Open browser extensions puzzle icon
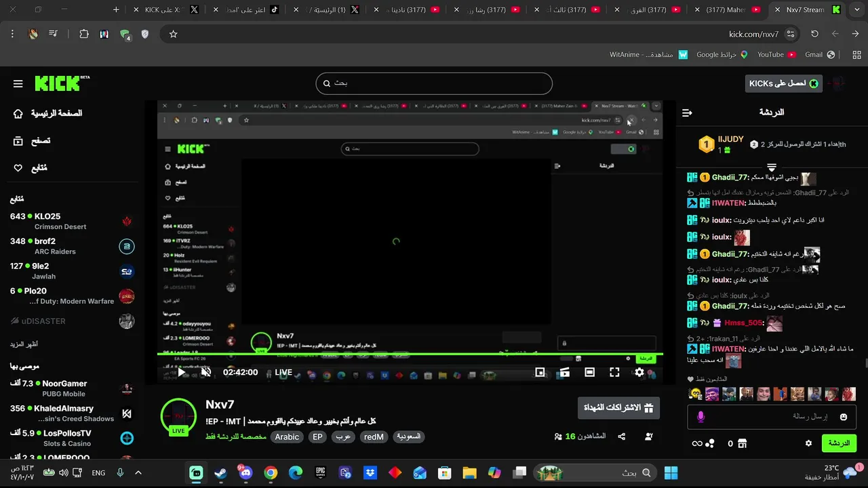The width and height of the screenshot is (868, 488). (x=84, y=34)
